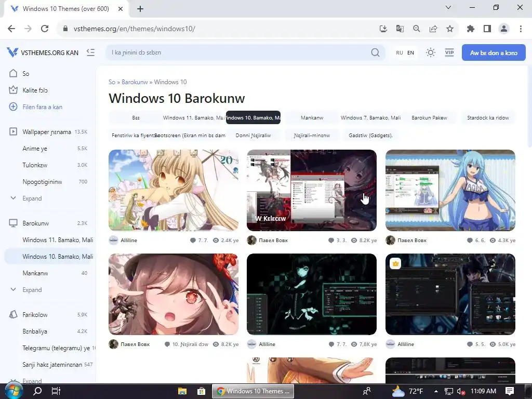Viewport: 532px width, 399px height.
Task: Open VIP crown dark blue theme thumbnail
Action: [x=450, y=294]
